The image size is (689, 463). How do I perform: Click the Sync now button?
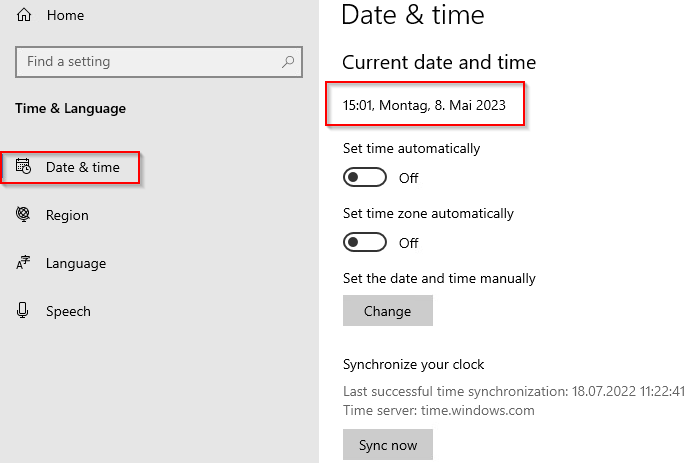point(388,445)
